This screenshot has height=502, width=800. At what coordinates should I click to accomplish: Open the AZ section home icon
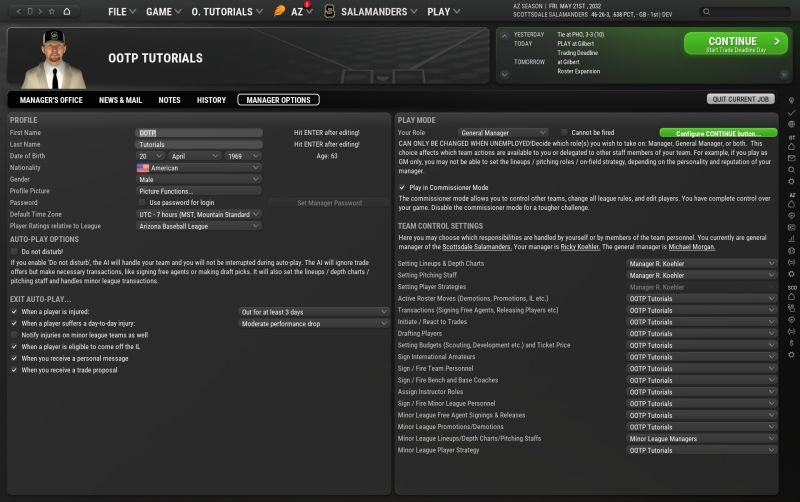(791, 204)
